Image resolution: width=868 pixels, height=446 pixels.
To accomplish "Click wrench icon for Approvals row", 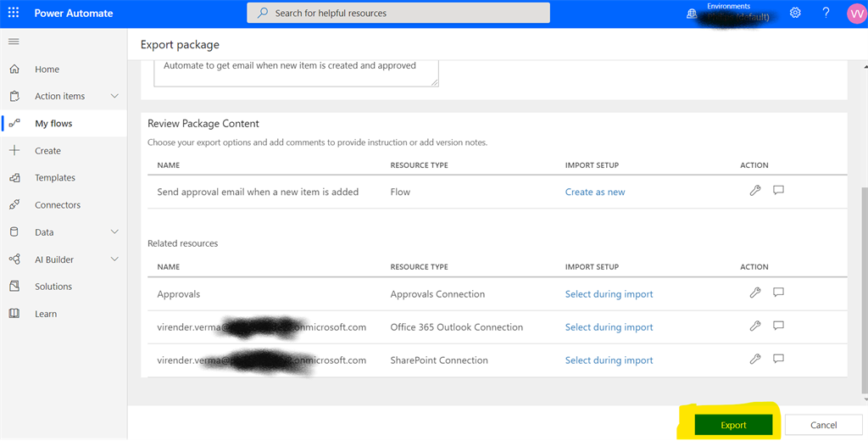I will (755, 293).
